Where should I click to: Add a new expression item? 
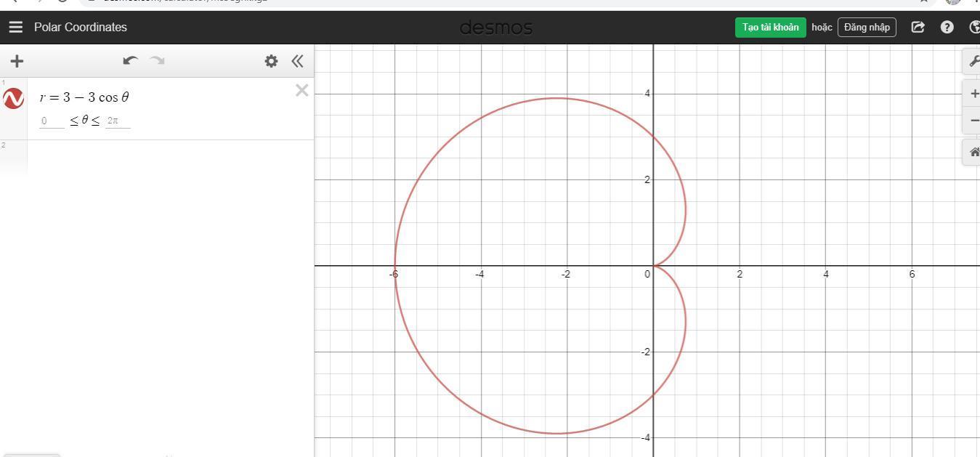[17, 61]
